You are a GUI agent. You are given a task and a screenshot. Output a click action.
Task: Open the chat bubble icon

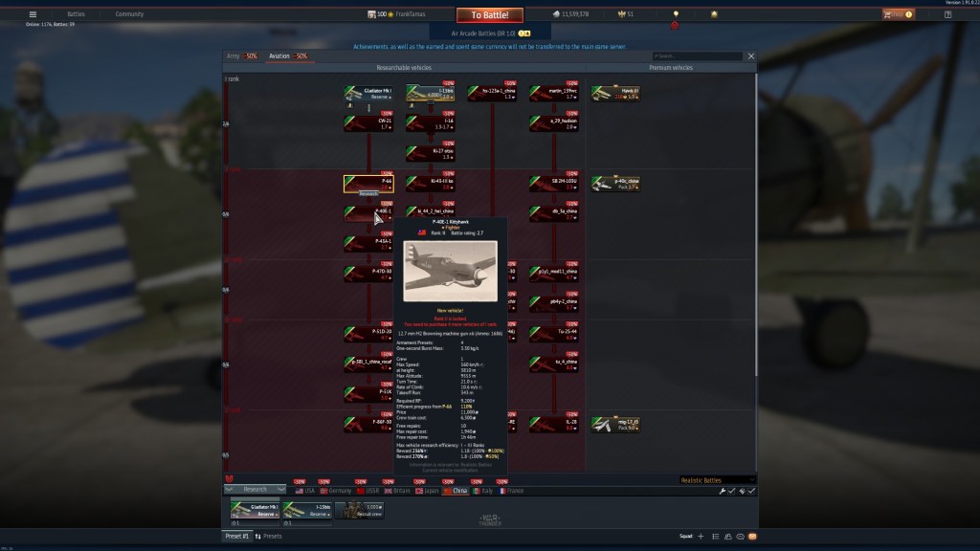click(739, 537)
